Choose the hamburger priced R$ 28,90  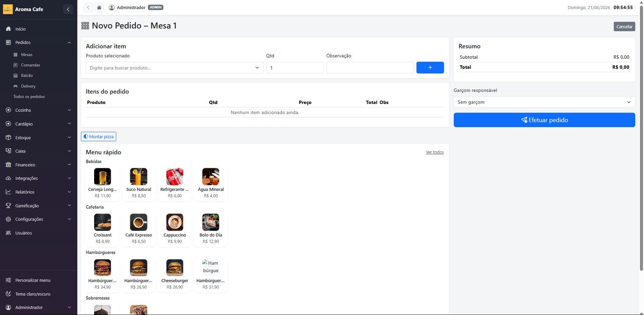coord(139,275)
